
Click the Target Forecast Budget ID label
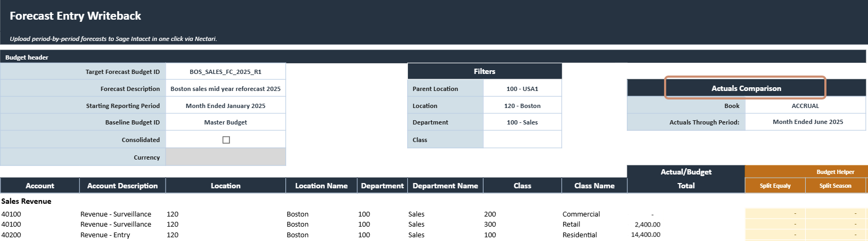click(122, 72)
